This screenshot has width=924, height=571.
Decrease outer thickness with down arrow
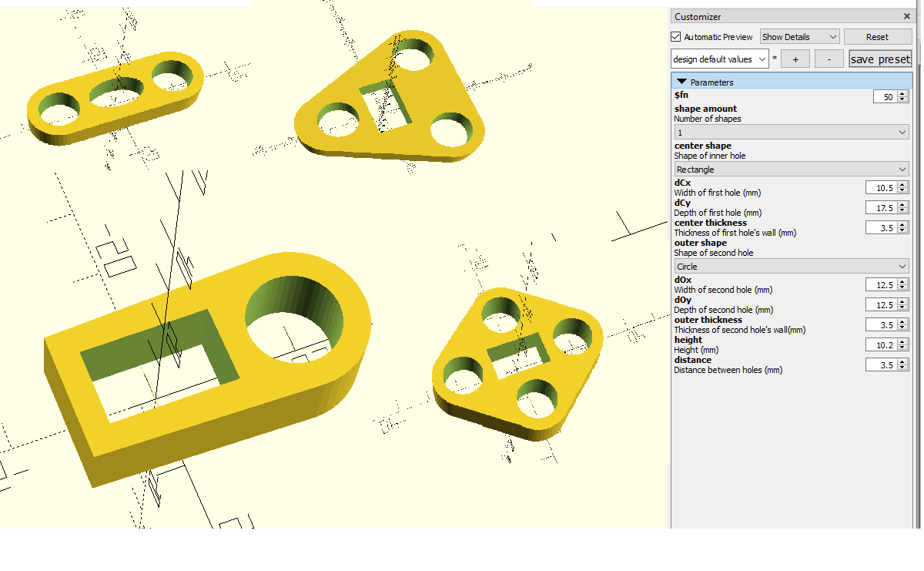coord(903,328)
